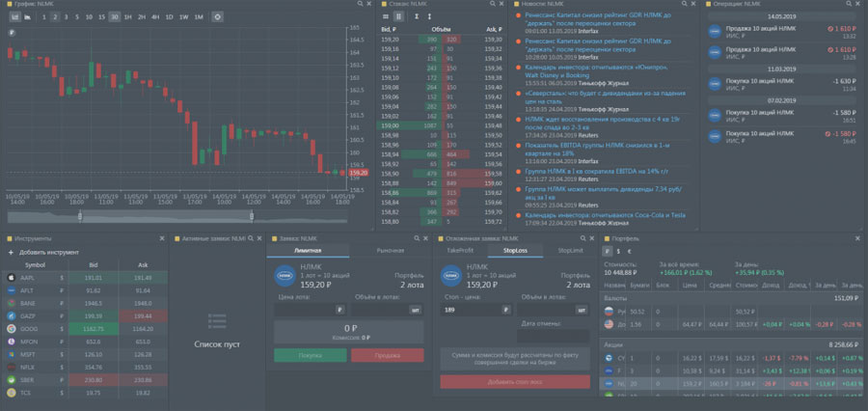Click search icon in График NLMK panel
This screenshot has width=868, height=411.
point(359,5)
